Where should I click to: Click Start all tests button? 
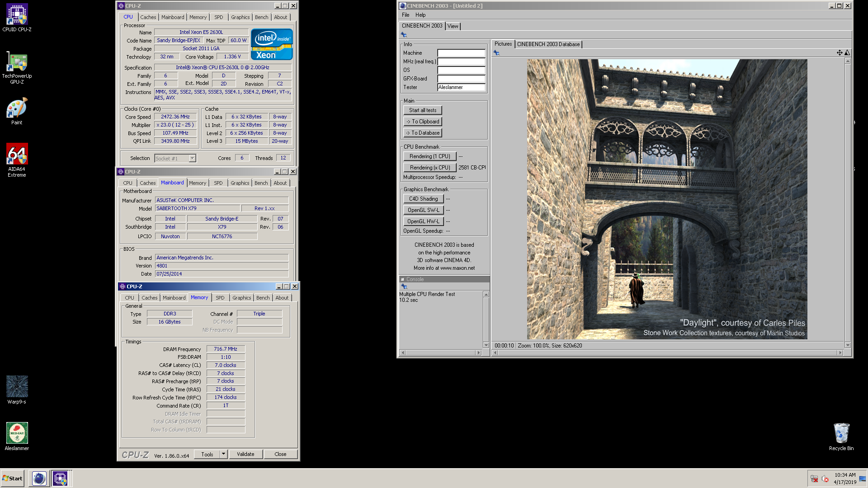point(423,110)
